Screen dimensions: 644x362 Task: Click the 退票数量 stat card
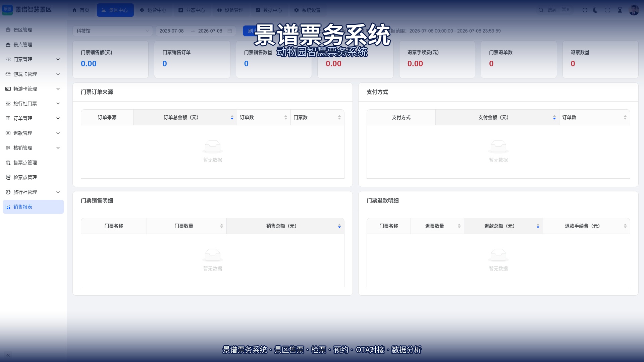click(x=600, y=59)
